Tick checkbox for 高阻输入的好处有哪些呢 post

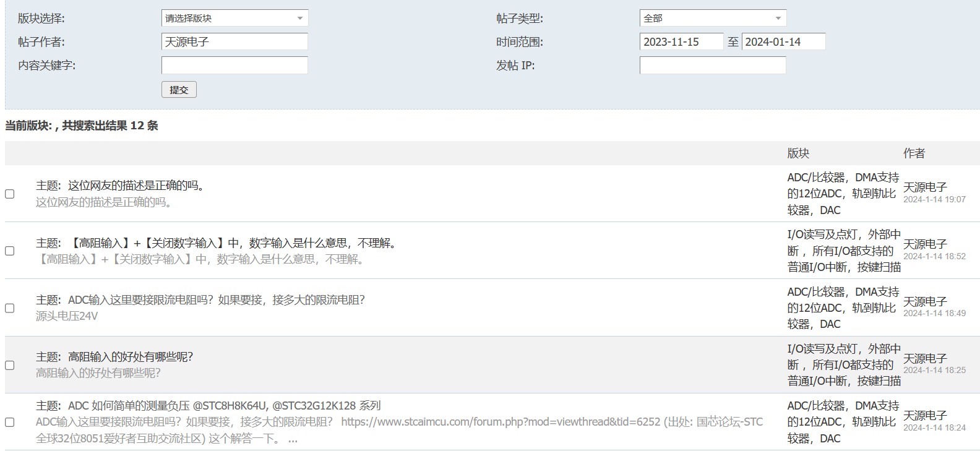coord(10,365)
